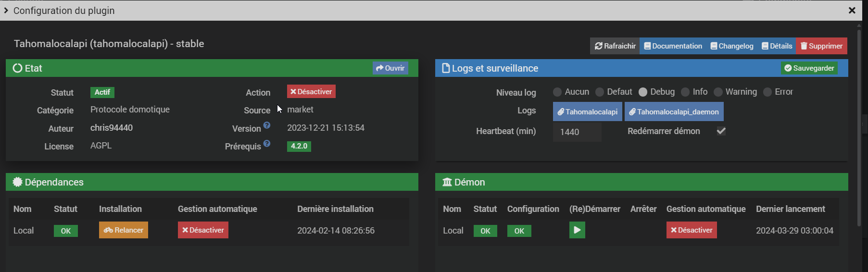Click the Prérequis help icon
The width and height of the screenshot is (868, 272).
point(267,143)
